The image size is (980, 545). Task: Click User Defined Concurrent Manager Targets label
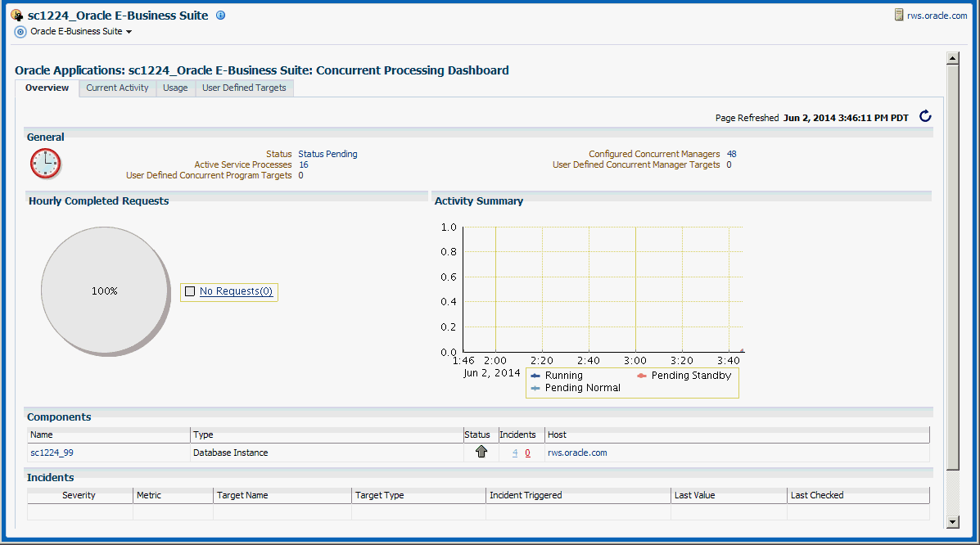click(x=636, y=164)
